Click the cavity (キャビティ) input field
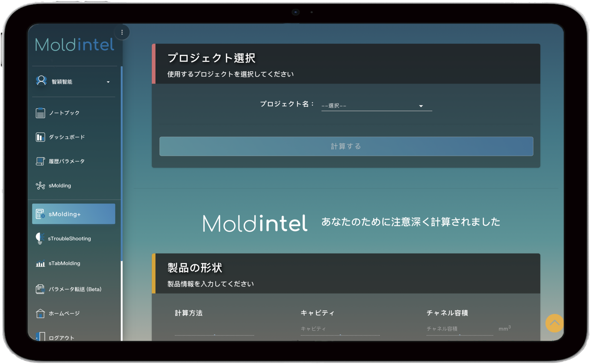This screenshot has width=590, height=364. 340,329
